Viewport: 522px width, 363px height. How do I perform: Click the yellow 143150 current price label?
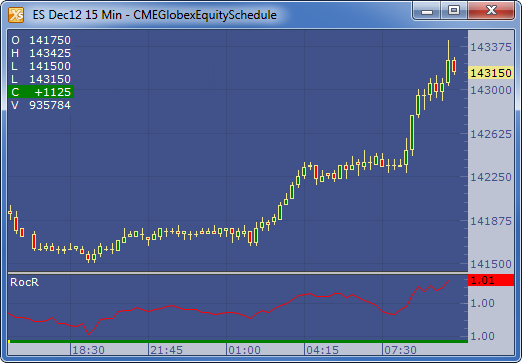click(x=491, y=73)
